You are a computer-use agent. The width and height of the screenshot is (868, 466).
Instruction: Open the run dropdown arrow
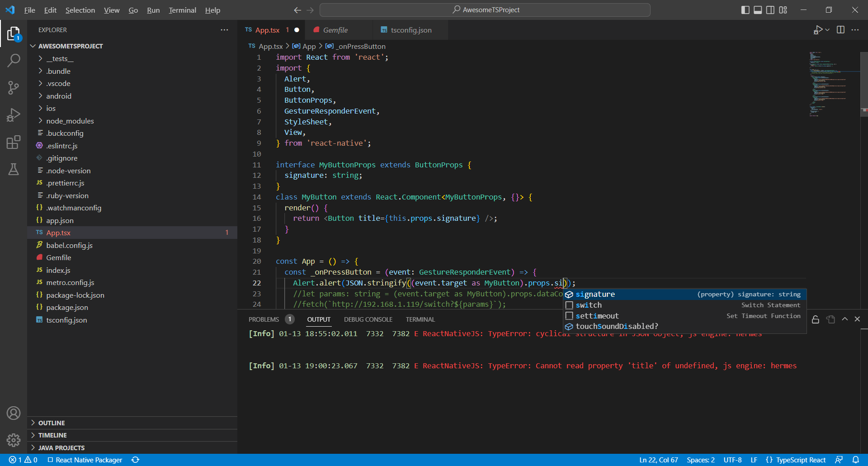pos(827,30)
